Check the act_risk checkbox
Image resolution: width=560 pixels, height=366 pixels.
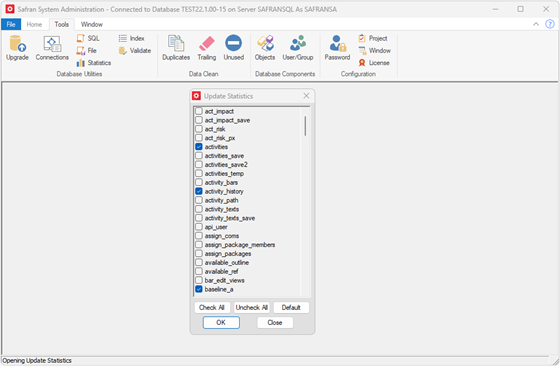pyautogui.click(x=199, y=129)
